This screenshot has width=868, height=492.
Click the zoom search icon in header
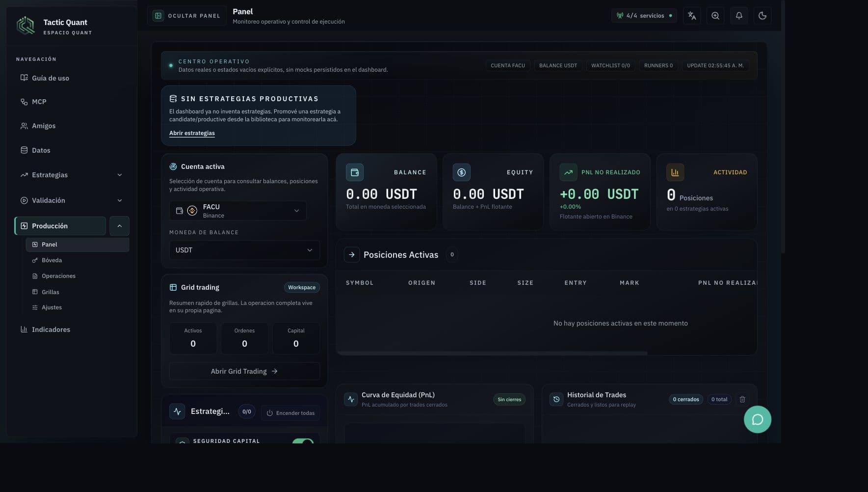coord(715,16)
